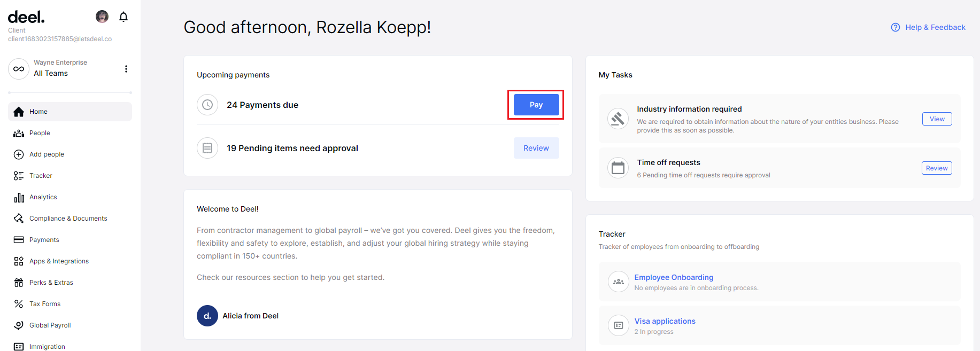This screenshot has width=980, height=351.
Task: Go to Home in sidebar
Action: [70, 112]
